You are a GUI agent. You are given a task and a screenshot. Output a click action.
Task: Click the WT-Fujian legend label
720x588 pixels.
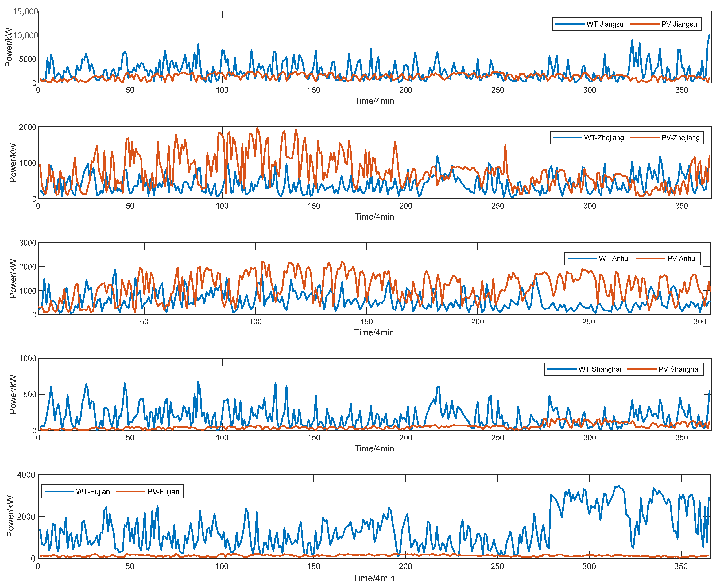pos(93,492)
